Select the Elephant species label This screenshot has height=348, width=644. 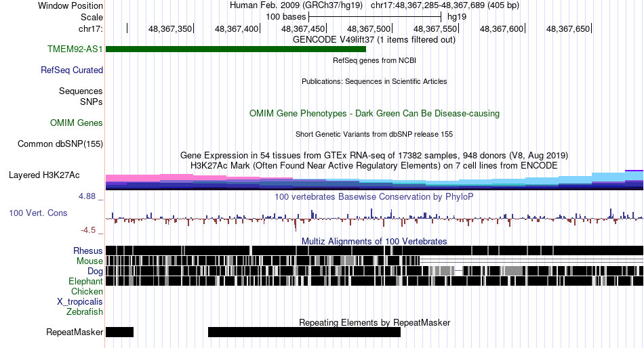pyautogui.click(x=85, y=282)
